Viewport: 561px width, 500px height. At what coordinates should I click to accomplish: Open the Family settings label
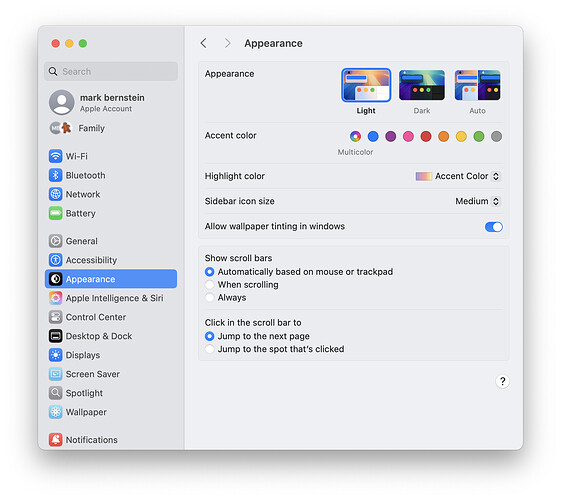[x=92, y=128]
